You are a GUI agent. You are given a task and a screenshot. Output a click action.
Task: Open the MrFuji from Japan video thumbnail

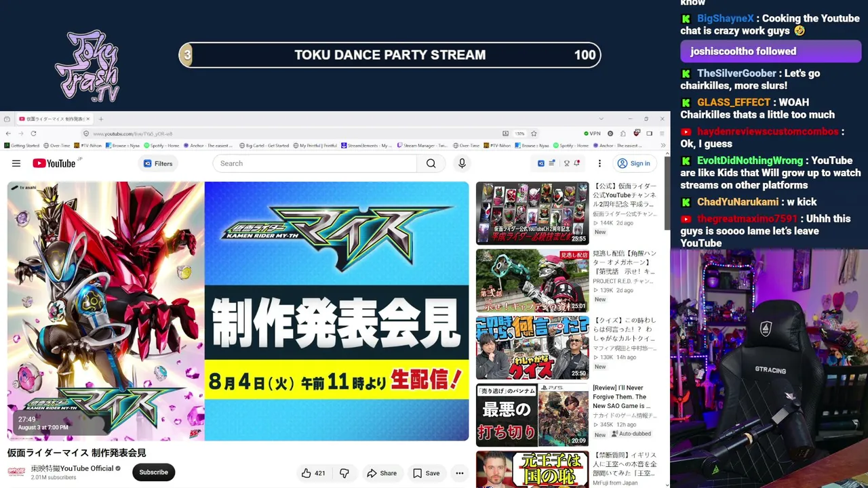pyautogui.click(x=532, y=469)
